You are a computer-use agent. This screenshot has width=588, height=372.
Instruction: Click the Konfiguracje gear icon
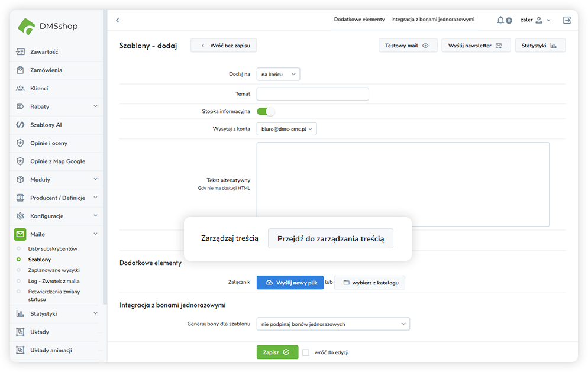[x=20, y=216]
